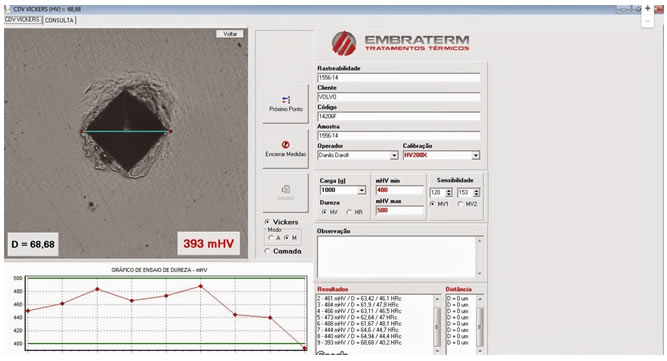The image size is (667, 361).
Task: Click the Encerrar Medidas icon button
Action: pos(285,149)
